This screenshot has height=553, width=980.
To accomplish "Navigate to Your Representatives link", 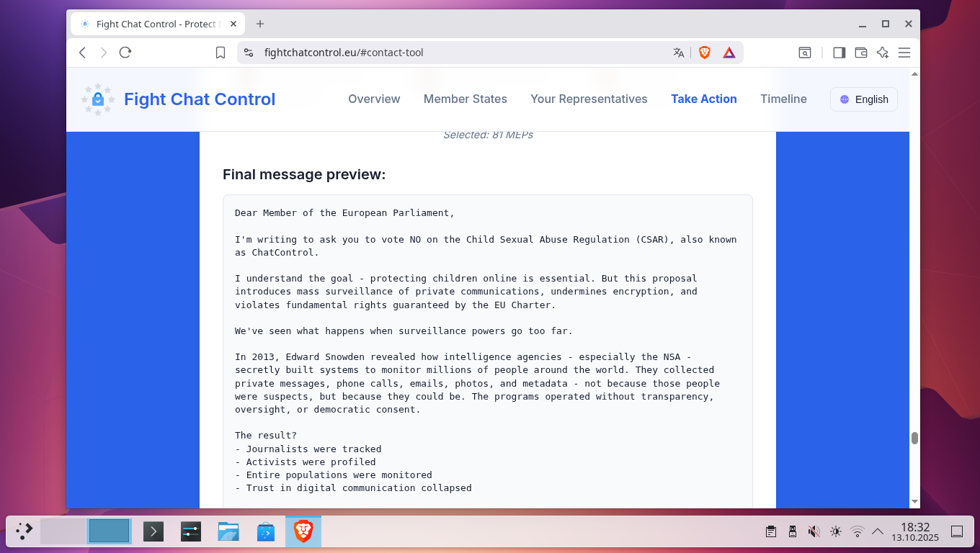I will tap(589, 99).
